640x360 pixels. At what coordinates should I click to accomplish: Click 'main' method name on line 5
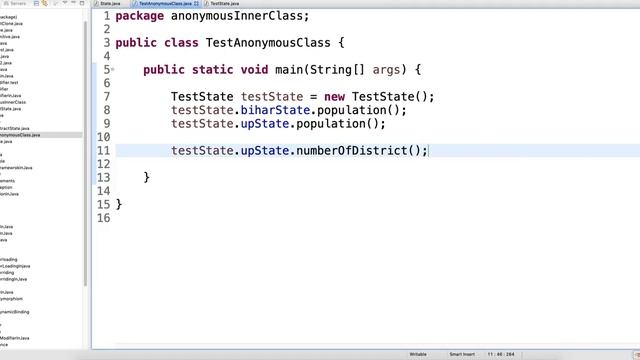click(289, 70)
